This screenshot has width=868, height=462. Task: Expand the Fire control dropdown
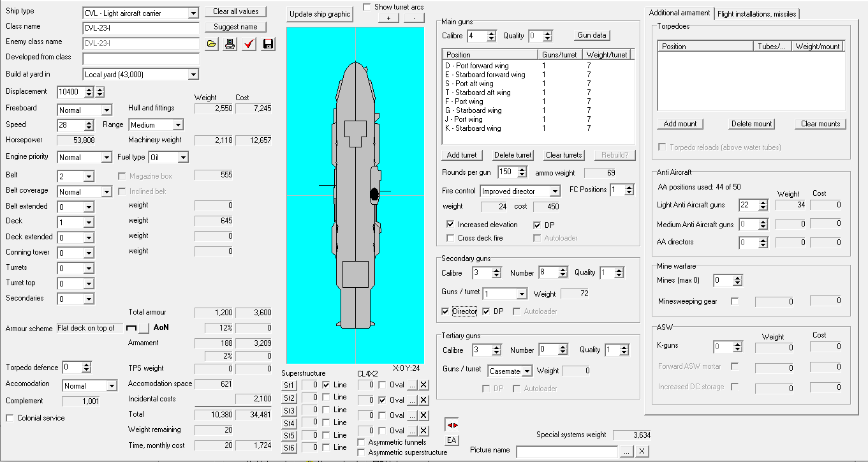[554, 191]
